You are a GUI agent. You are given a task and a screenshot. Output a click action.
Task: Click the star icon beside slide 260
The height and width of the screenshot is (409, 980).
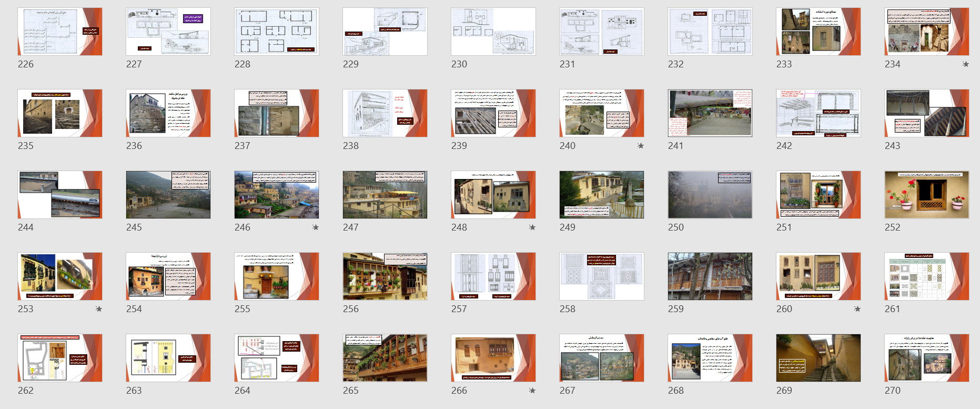[x=857, y=309]
